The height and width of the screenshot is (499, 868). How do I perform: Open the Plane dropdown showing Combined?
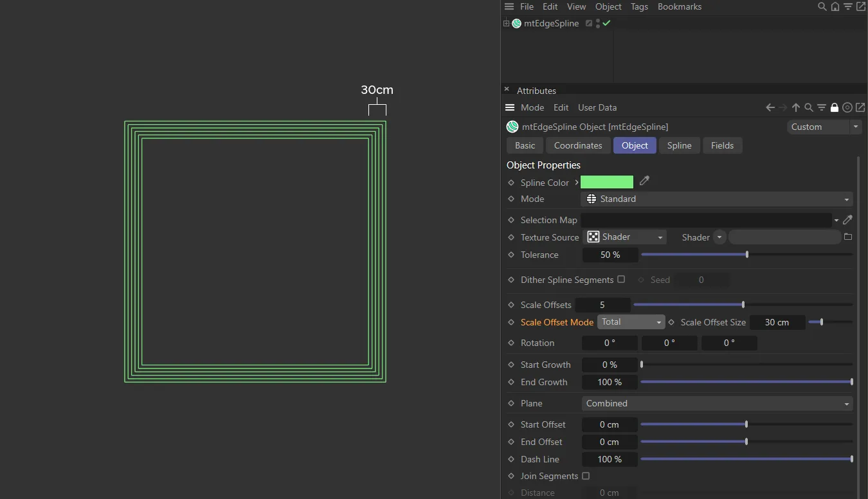716,403
